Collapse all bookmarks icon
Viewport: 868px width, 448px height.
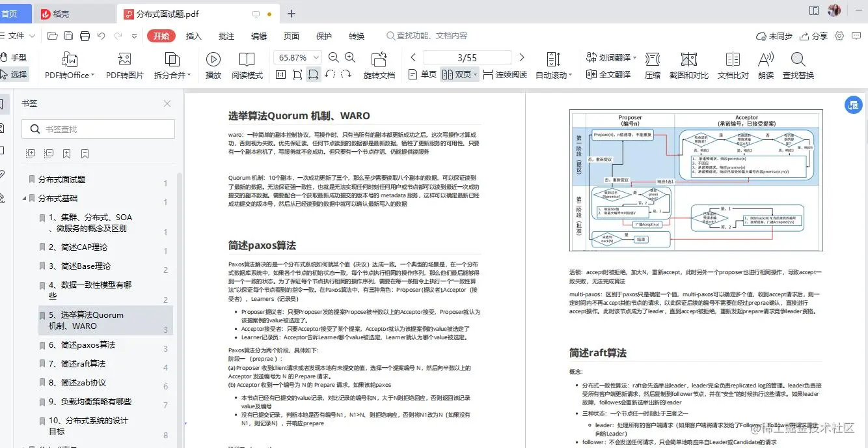pos(49,154)
